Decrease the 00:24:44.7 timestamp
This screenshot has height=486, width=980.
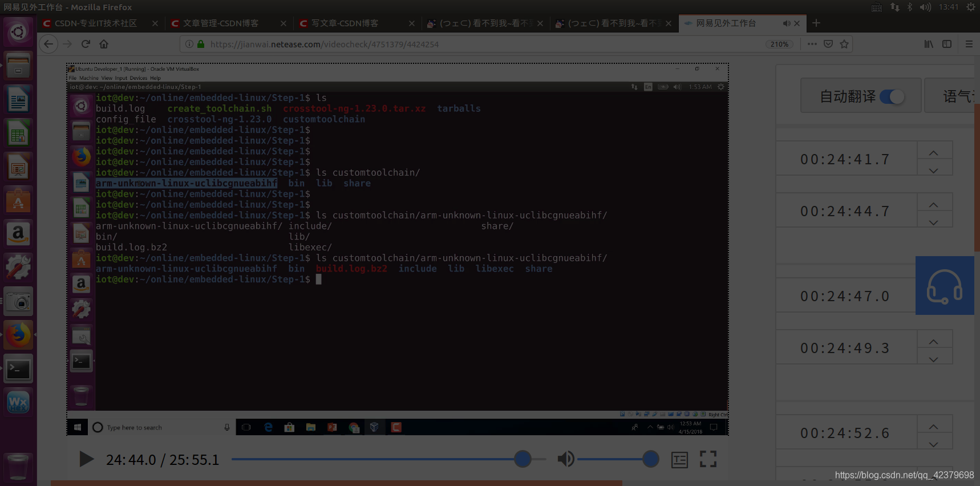(934, 222)
